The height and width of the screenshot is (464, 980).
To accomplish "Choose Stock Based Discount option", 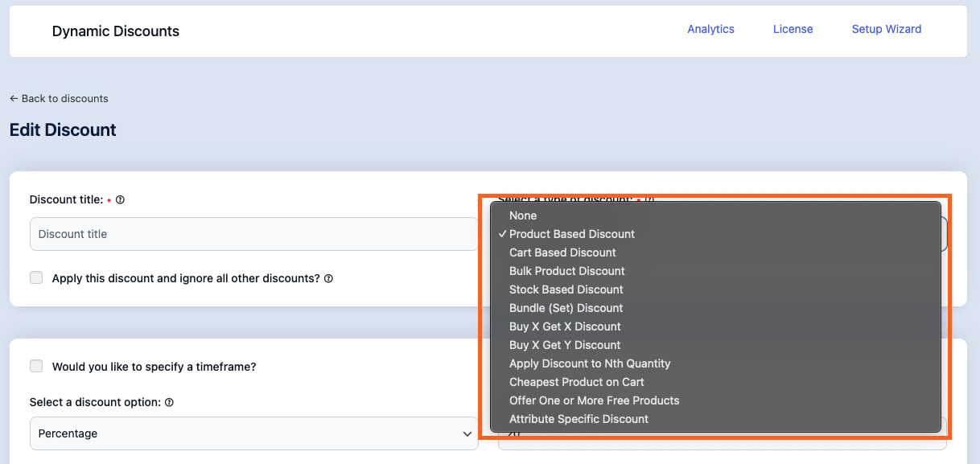I will (x=566, y=289).
